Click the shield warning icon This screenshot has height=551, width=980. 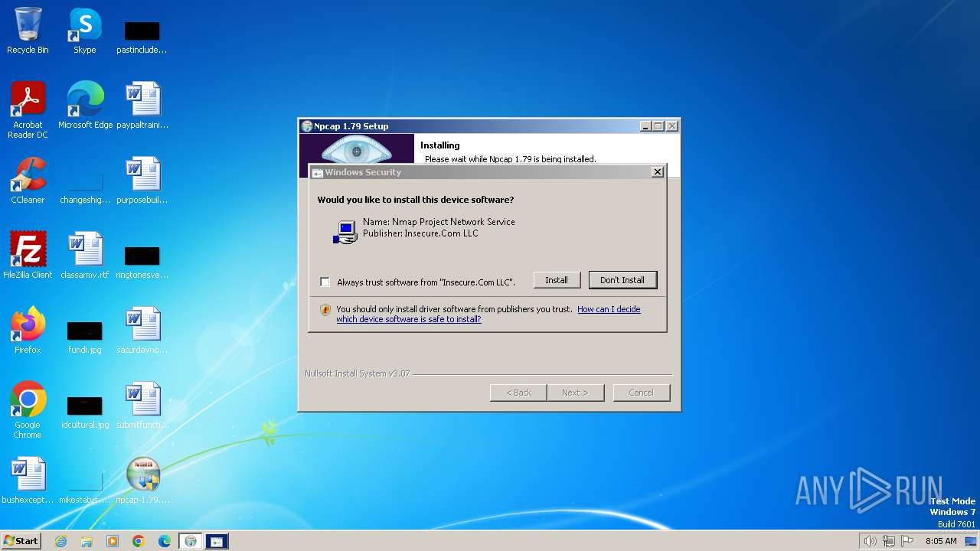(x=325, y=310)
